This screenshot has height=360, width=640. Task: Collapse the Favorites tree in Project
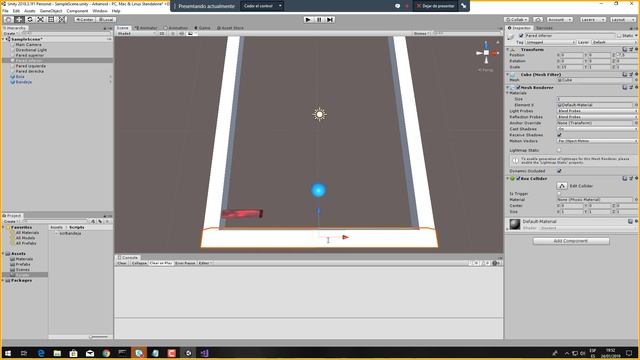coord(4,227)
